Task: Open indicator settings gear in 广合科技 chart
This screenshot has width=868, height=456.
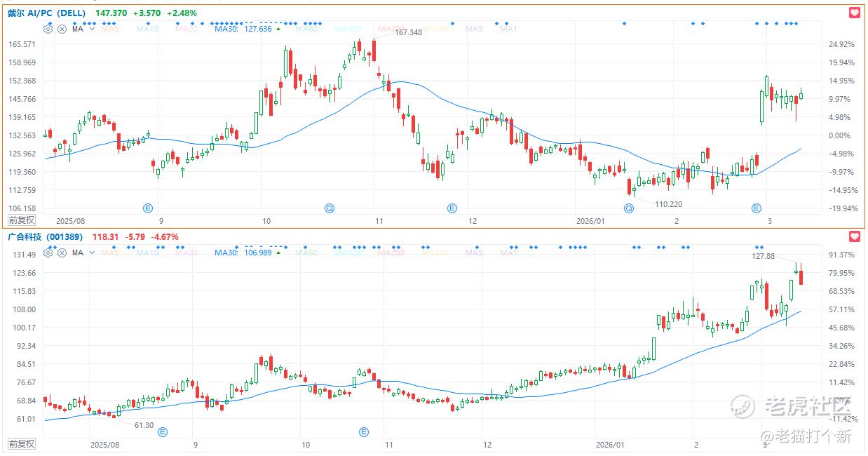Action: (48, 253)
